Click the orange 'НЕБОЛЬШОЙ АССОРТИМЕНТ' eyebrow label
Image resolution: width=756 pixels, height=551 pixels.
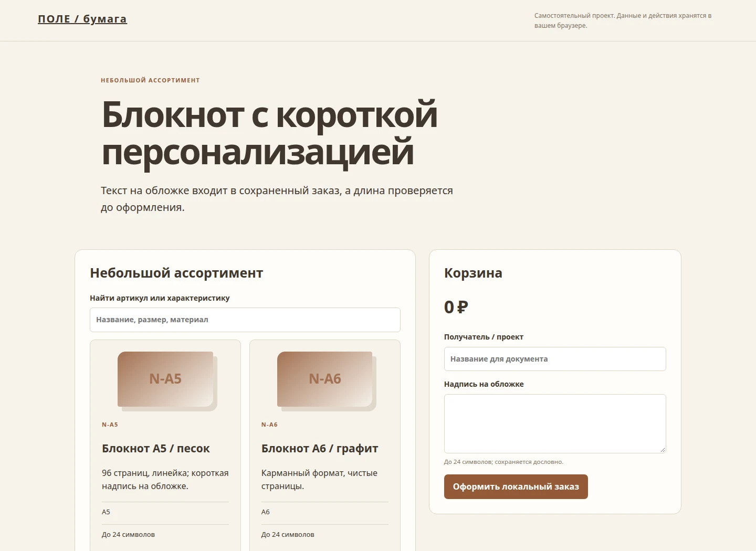tap(150, 80)
